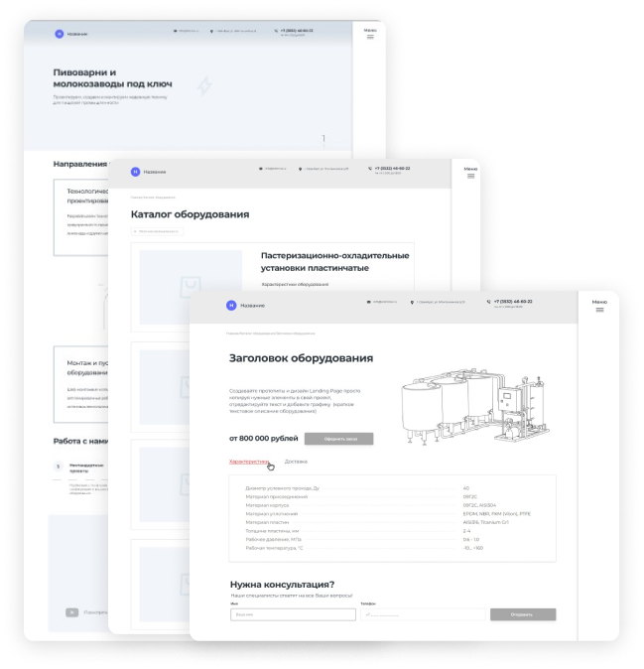Expand the filter dropdown under Каталог оборудования
The height and width of the screenshot is (669, 644).
tap(157, 231)
